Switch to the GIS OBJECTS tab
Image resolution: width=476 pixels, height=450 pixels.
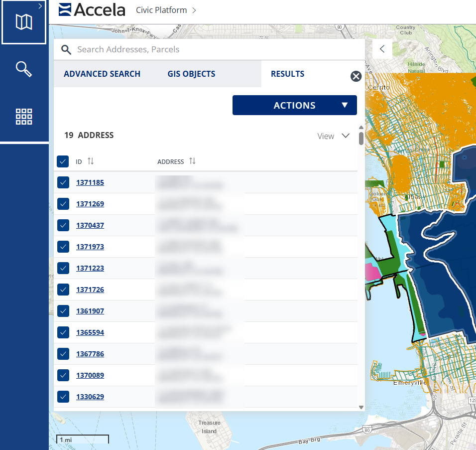point(191,74)
